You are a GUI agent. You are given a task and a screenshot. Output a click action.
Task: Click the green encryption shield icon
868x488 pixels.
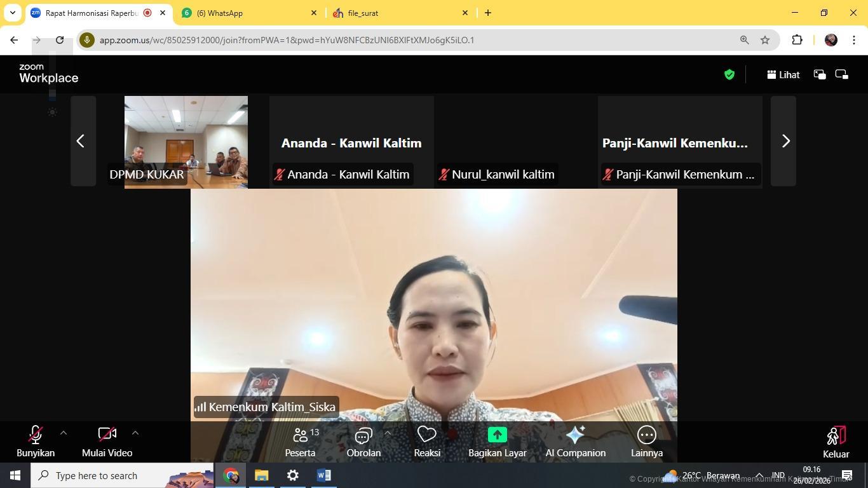(x=729, y=75)
